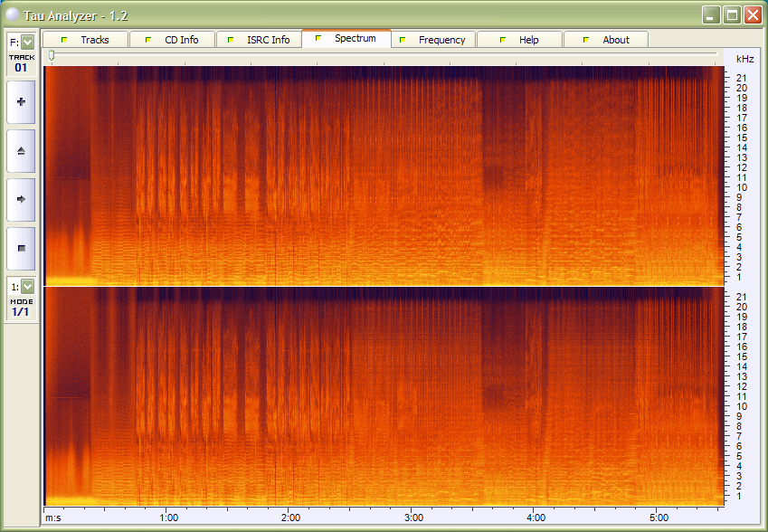Click the eject button
Viewport: 768px width, 532px height.
[21, 151]
